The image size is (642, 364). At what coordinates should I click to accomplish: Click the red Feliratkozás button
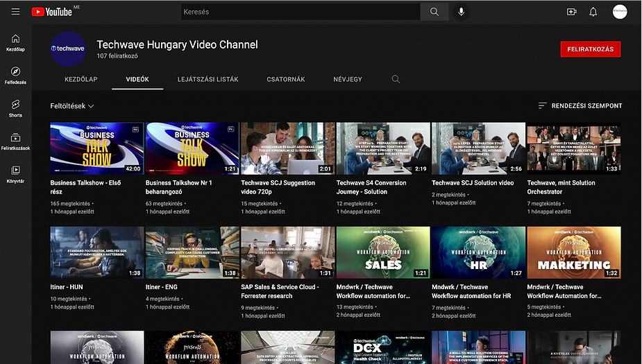point(590,49)
